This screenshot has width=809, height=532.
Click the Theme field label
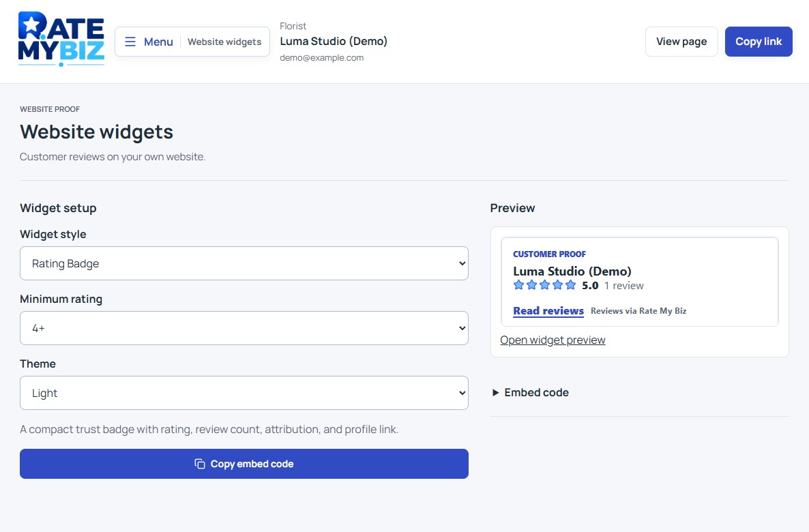pyautogui.click(x=38, y=364)
